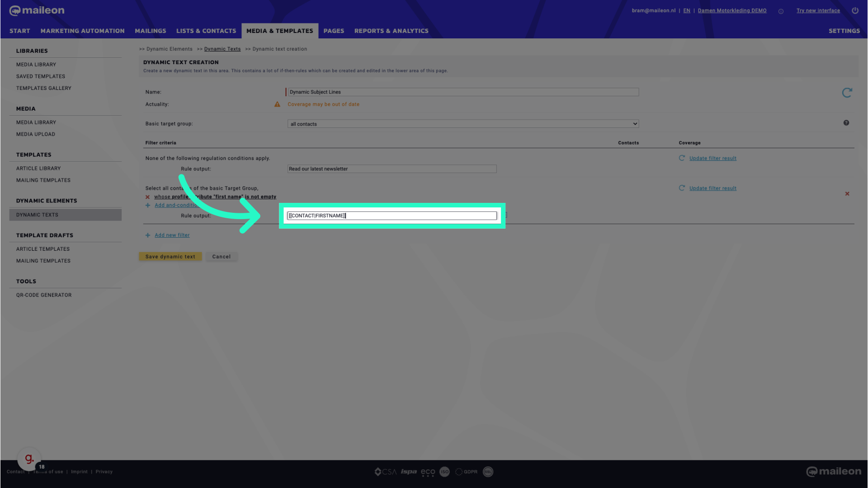This screenshot has width=868, height=488.
Task: Open the START menu tab
Action: coord(20,31)
